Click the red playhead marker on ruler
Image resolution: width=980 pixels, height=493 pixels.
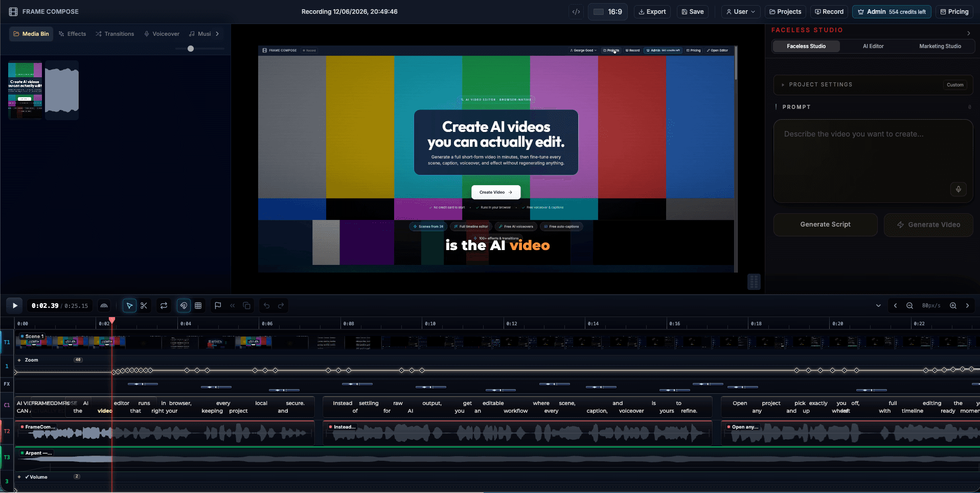pos(112,320)
